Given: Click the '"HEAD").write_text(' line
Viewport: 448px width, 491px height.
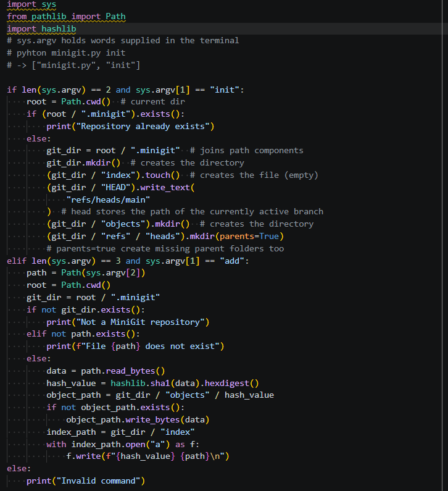Looking at the screenshot, I should 120,187.
